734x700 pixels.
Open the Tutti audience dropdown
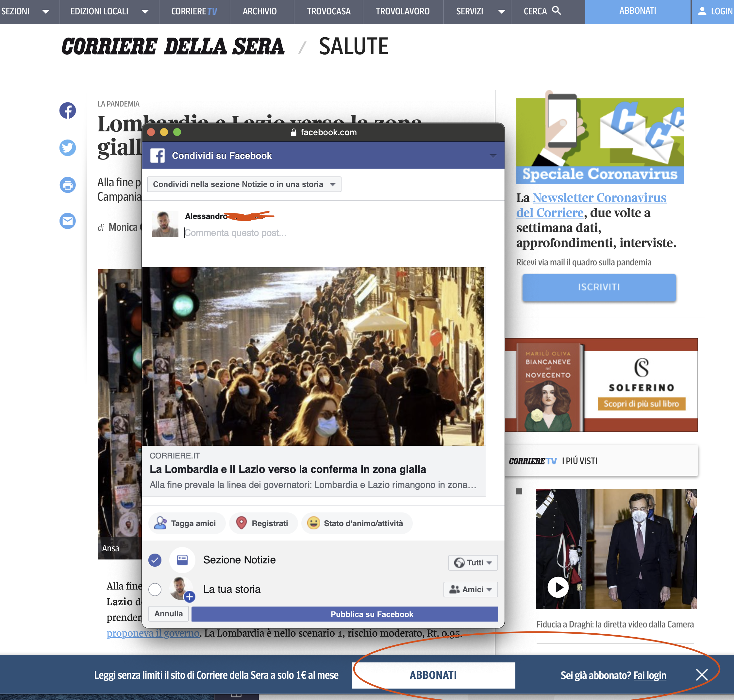click(x=473, y=562)
